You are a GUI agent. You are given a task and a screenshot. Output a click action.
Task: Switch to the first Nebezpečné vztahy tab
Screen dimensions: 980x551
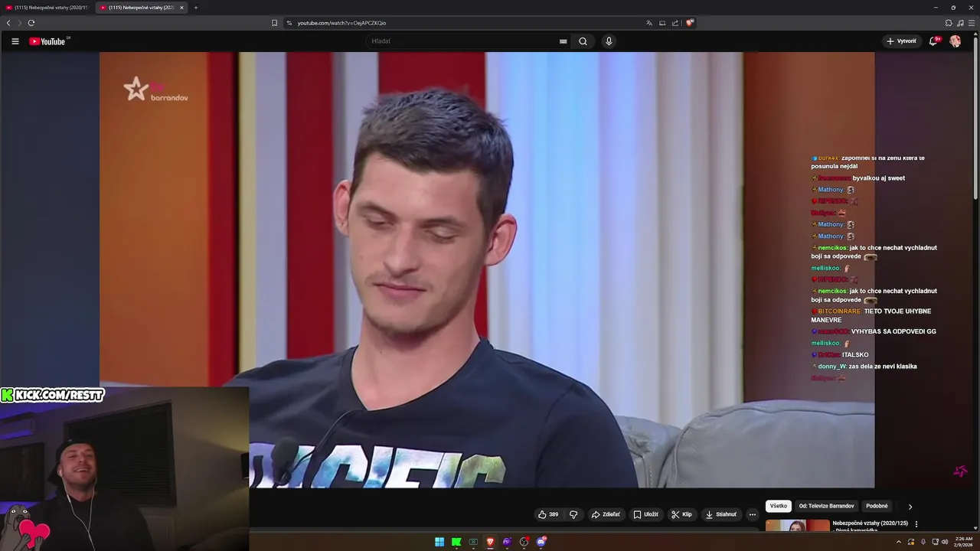47,8
